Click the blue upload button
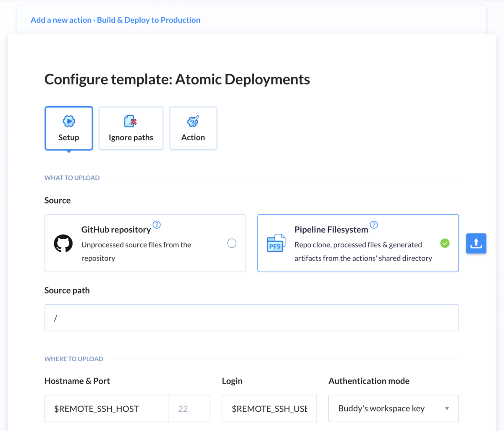The height and width of the screenshot is (431, 504). point(476,243)
